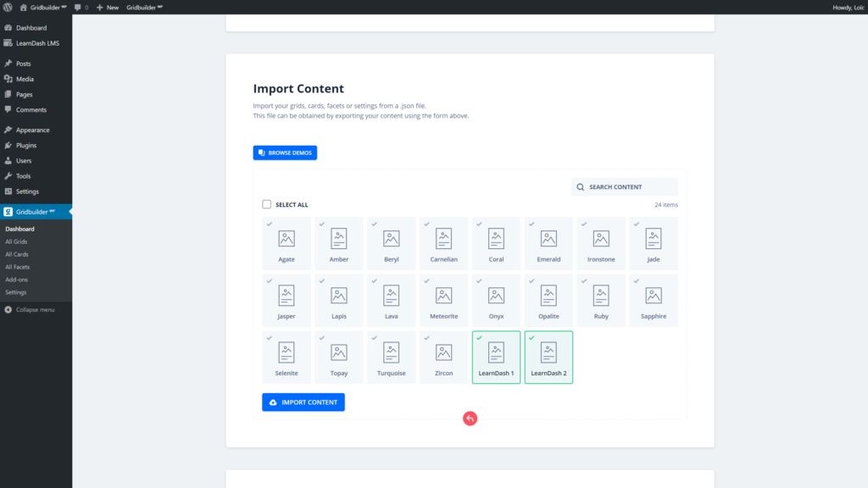Open the WordPress logo menu
Image resolution: width=868 pixels, height=488 pixels.
click(x=8, y=7)
